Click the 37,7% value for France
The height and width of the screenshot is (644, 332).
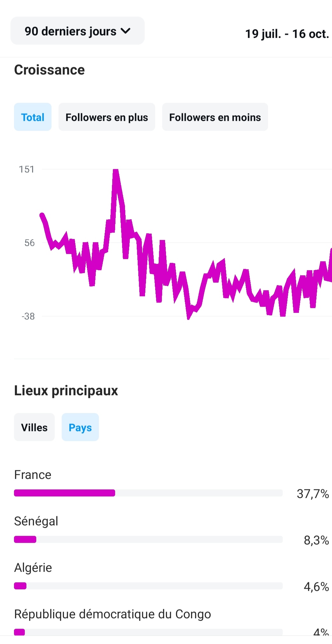pos(313,494)
